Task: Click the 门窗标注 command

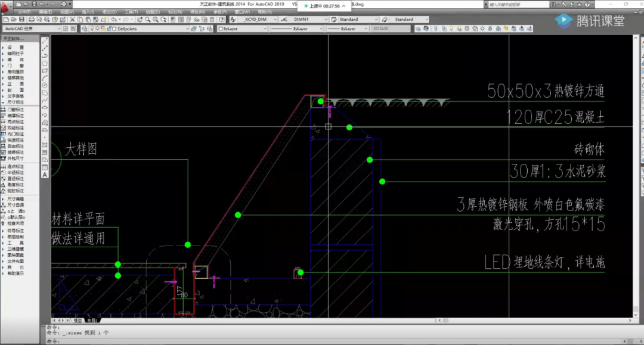Action: 13,110
